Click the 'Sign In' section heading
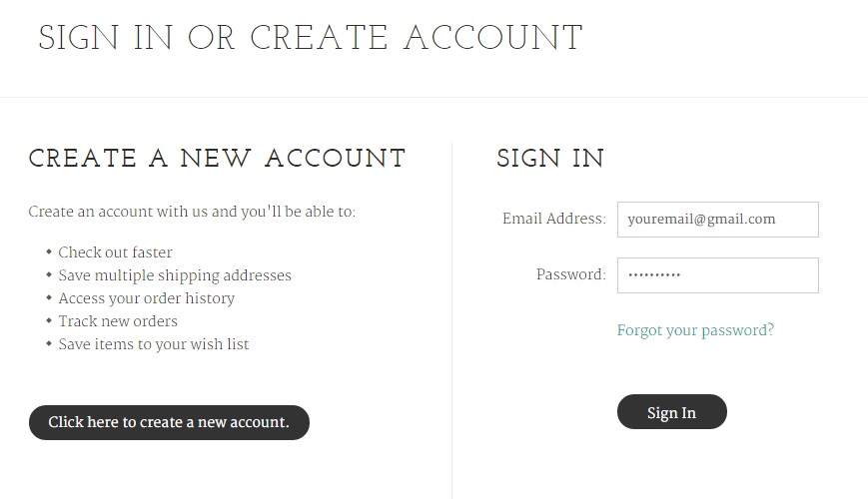Viewport: 868px width, 499px height. pos(550,159)
